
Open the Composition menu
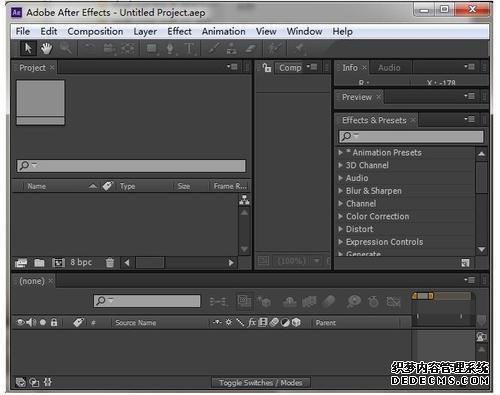pyautogui.click(x=95, y=31)
